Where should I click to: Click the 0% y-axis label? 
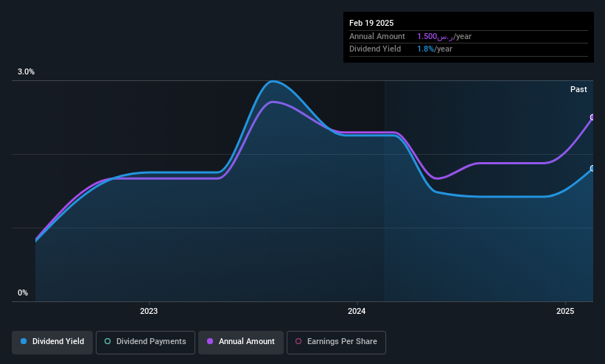23,293
